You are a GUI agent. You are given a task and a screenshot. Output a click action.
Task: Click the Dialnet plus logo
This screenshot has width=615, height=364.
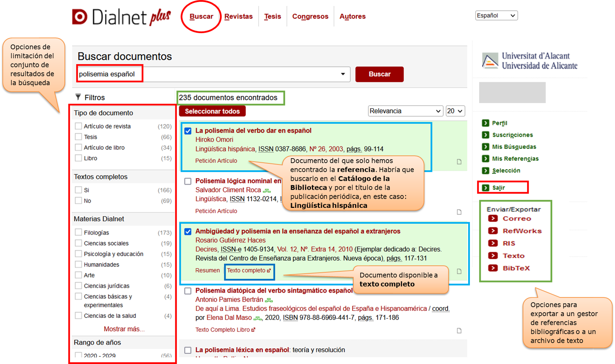(x=121, y=17)
